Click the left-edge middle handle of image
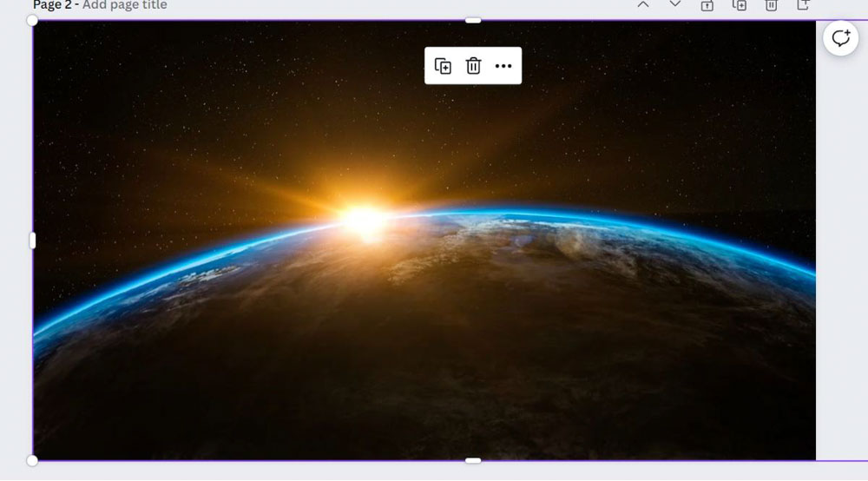The height and width of the screenshot is (481, 868). coord(32,240)
